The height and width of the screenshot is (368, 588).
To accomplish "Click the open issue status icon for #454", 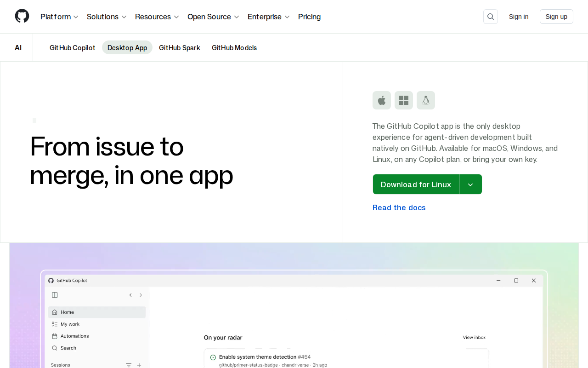I will (x=213, y=357).
